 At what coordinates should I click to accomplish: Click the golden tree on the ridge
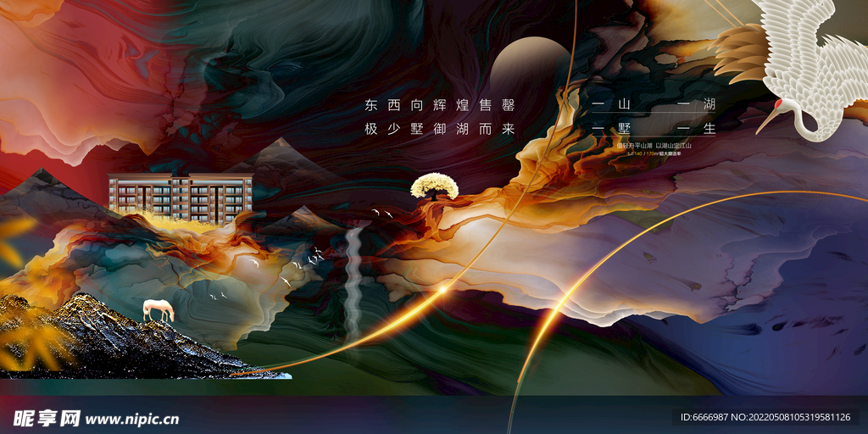435,186
